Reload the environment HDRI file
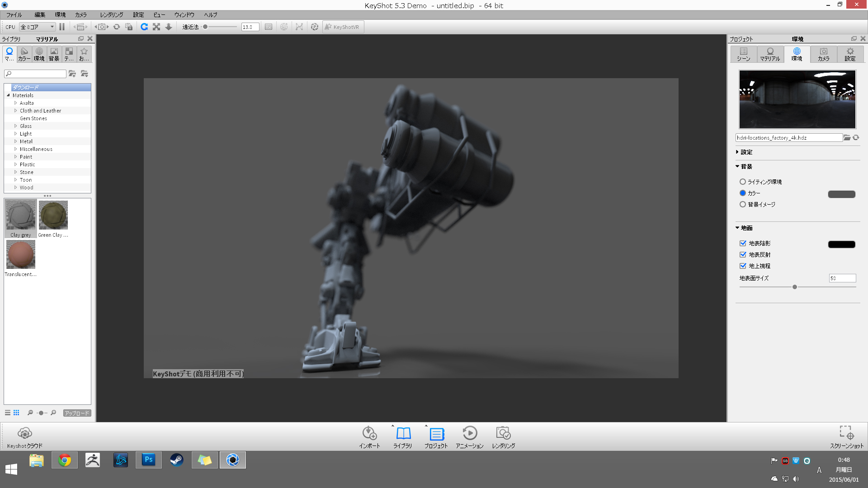This screenshot has width=868, height=488. pyautogui.click(x=856, y=138)
